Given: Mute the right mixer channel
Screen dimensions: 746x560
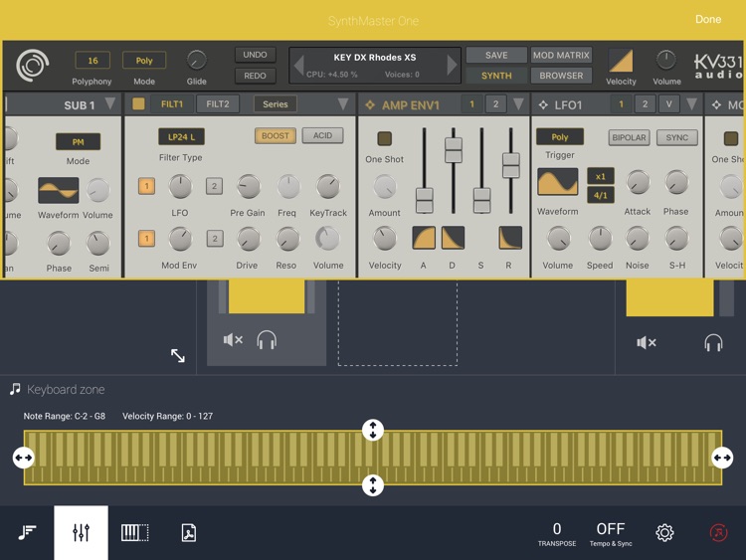Looking at the screenshot, I should click(x=647, y=342).
